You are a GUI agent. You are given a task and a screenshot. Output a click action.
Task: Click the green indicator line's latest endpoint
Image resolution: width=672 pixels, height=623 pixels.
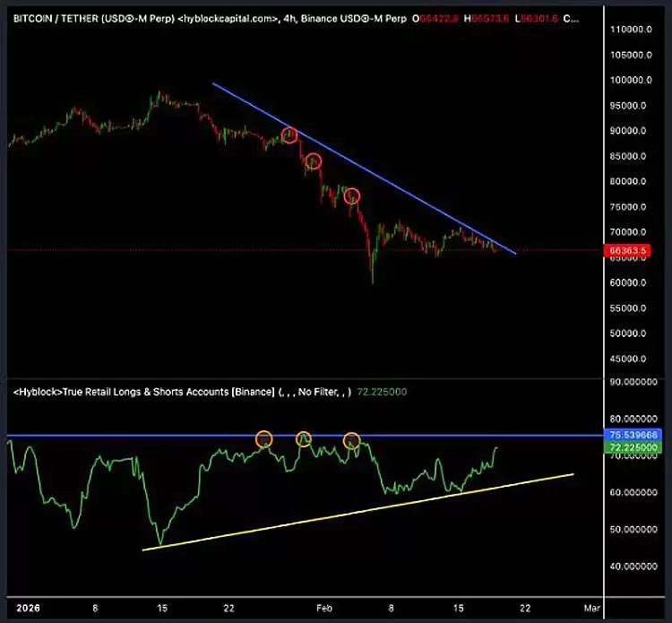pos(495,446)
